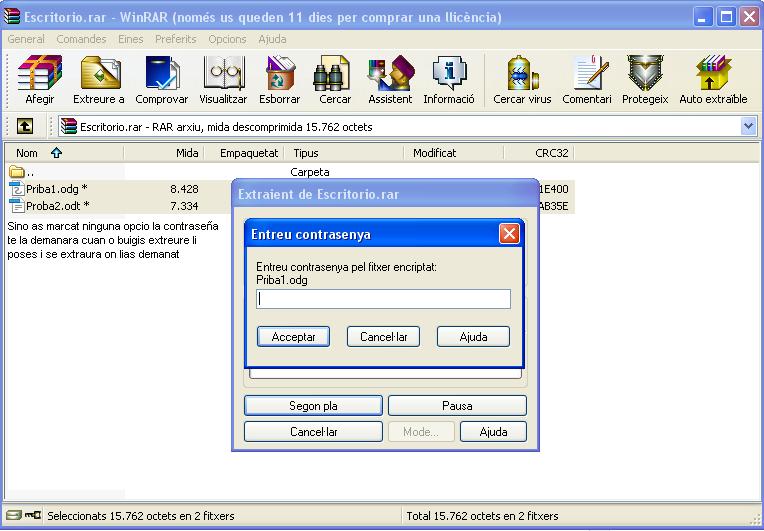
Task: Click the Afegir toolbar icon
Action: [x=39, y=73]
